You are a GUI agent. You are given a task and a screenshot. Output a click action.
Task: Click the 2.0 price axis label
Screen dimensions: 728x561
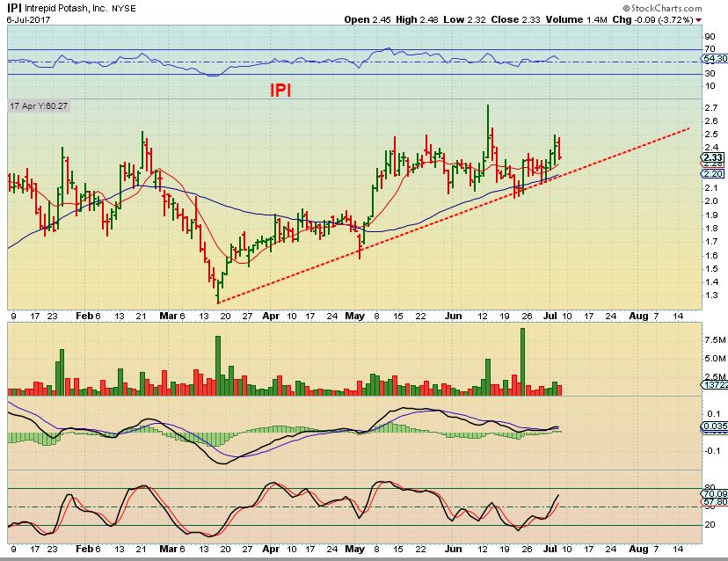coord(711,201)
